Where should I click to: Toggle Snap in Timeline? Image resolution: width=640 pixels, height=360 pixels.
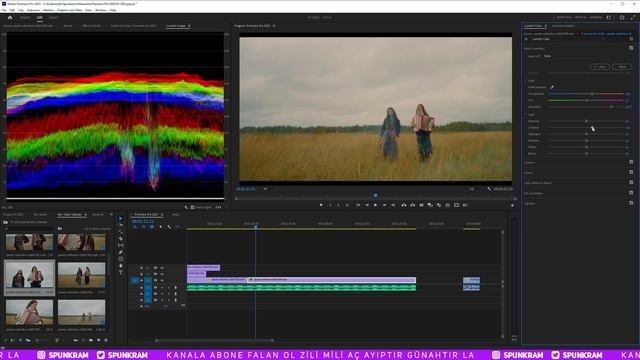coord(143,227)
